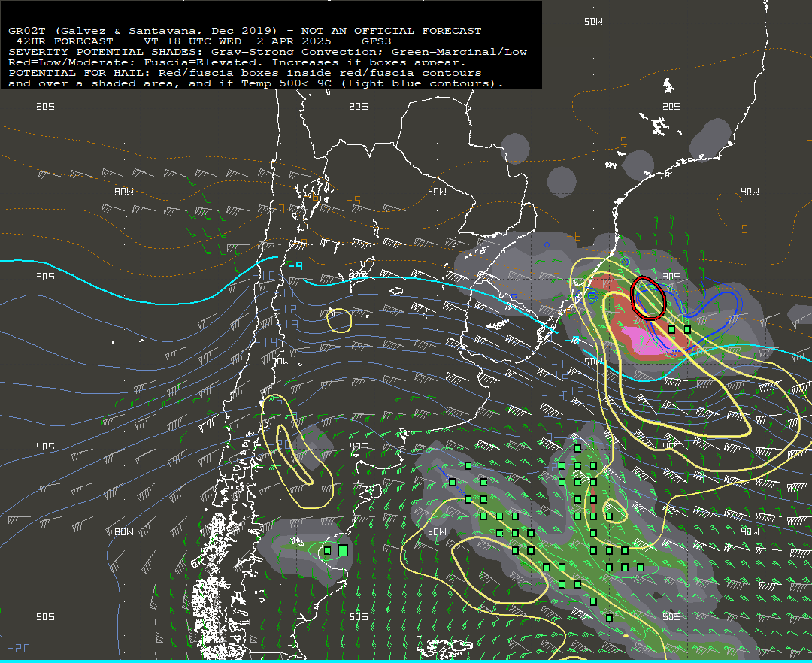
Task: Click the fuchsia elevated severity shaded area
Action: [x=647, y=343]
